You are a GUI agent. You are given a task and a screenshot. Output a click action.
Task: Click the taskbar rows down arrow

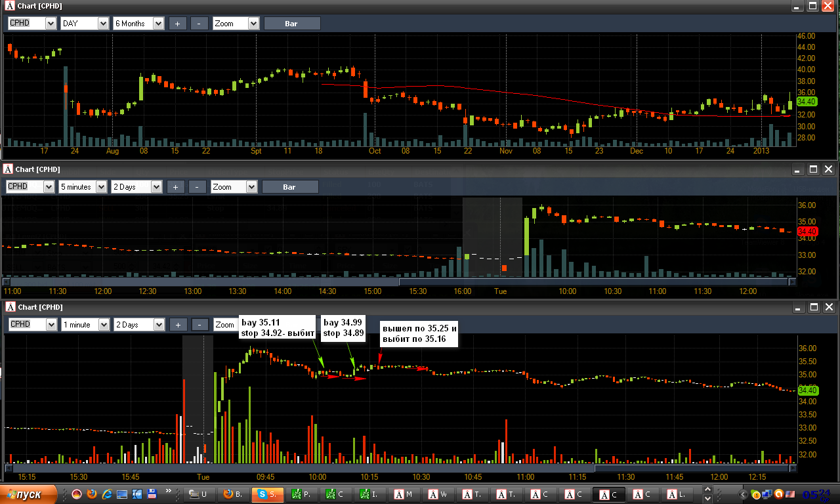tap(707, 499)
